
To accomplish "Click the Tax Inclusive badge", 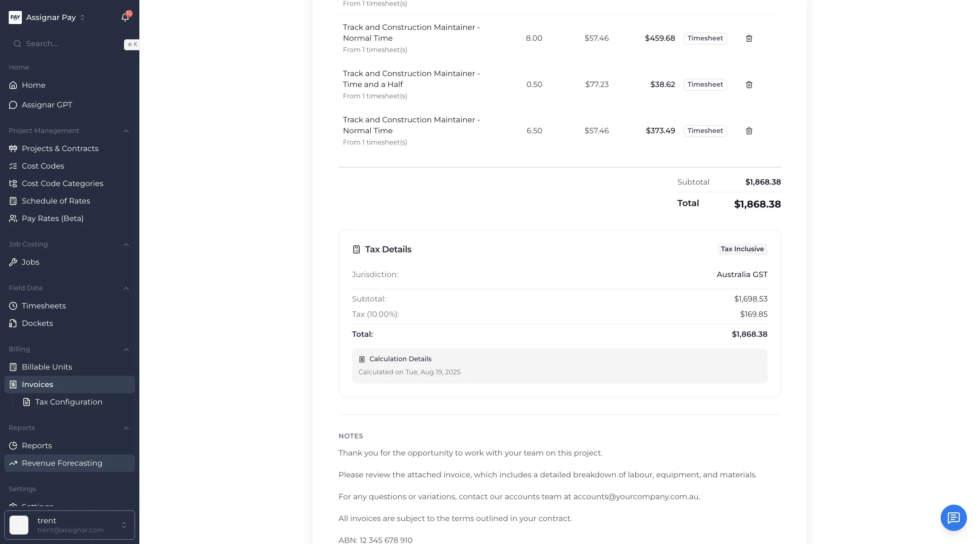I will click(x=742, y=249).
